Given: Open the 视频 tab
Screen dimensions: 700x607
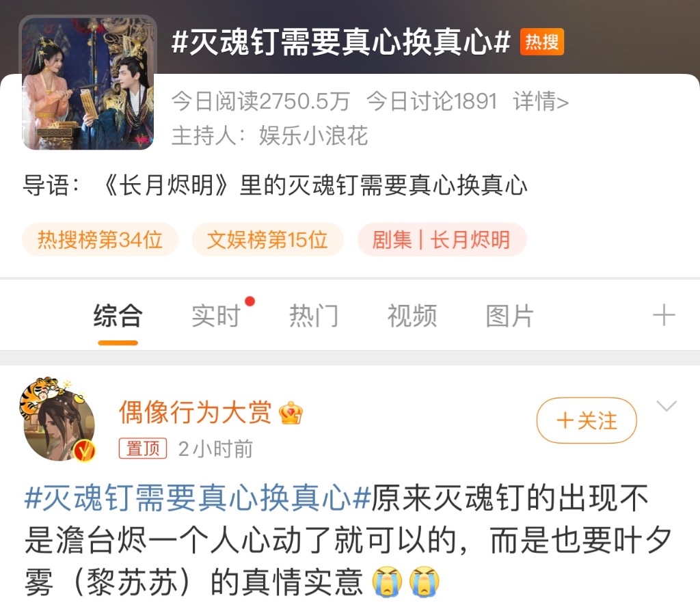Looking at the screenshot, I should pyautogui.click(x=412, y=316).
